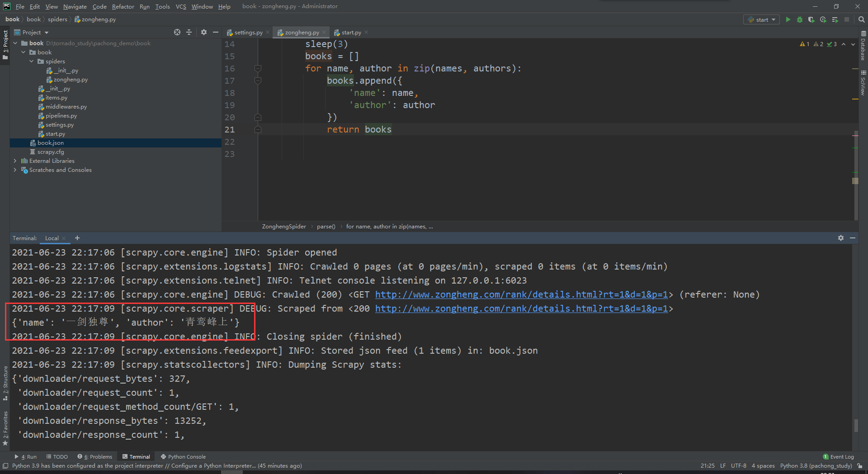Screen dimensions: 868x474
Task: Open Terminal panel settings gear
Action: click(841, 238)
